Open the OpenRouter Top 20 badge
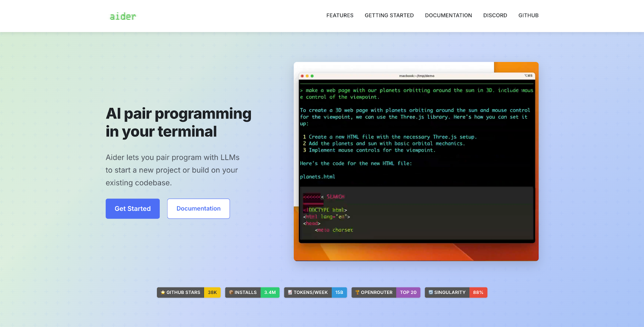This screenshot has width=644, height=327. click(386, 292)
